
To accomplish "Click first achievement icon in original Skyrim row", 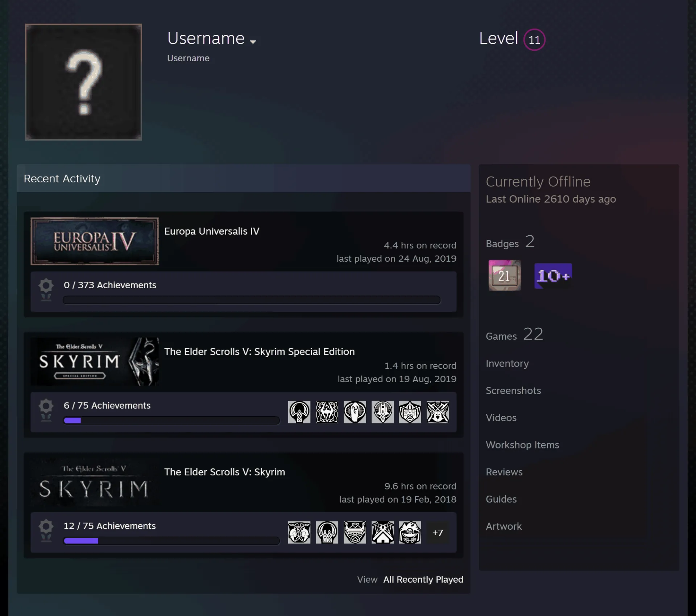I will point(299,532).
